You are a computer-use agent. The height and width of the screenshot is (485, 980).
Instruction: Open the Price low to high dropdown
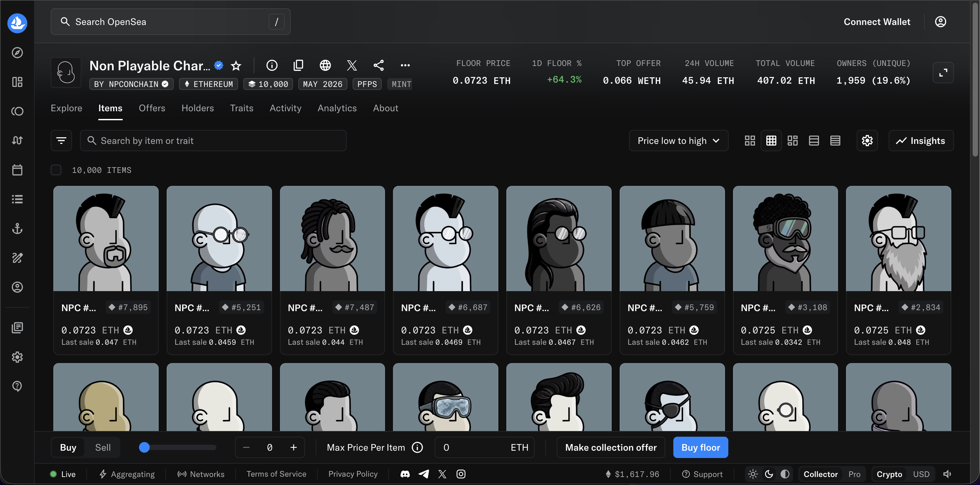678,141
